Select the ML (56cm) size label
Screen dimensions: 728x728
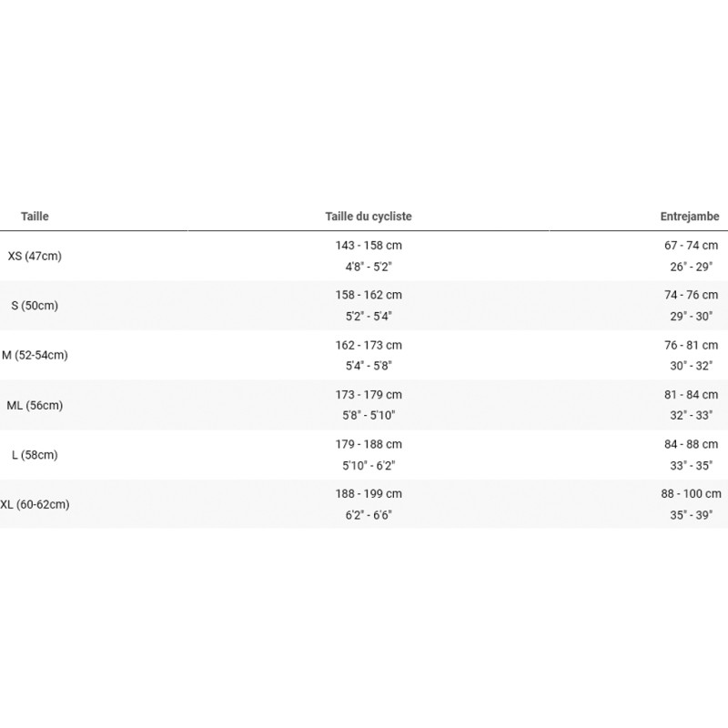pyautogui.click(x=35, y=405)
